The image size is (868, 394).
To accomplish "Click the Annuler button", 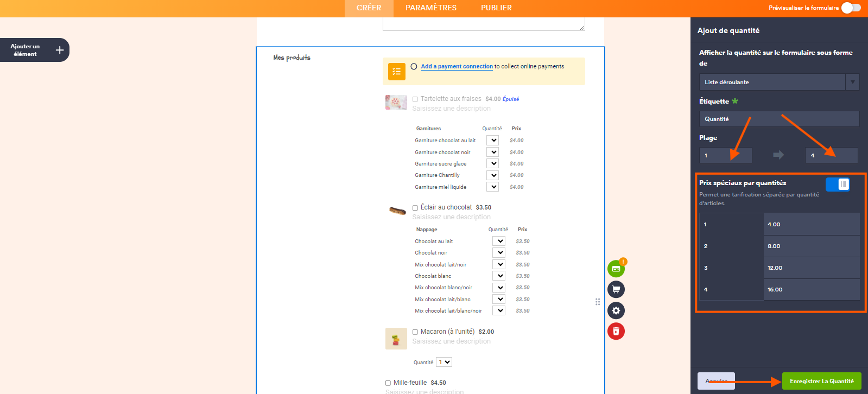I will 716,381.
